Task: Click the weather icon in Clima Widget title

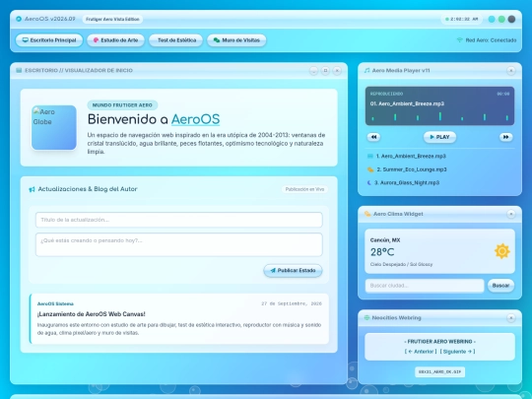Action: pos(367,214)
